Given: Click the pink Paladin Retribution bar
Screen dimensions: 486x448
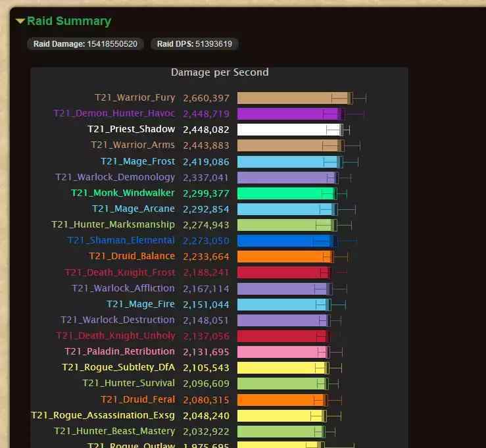Looking at the screenshot, I should click(283, 353).
